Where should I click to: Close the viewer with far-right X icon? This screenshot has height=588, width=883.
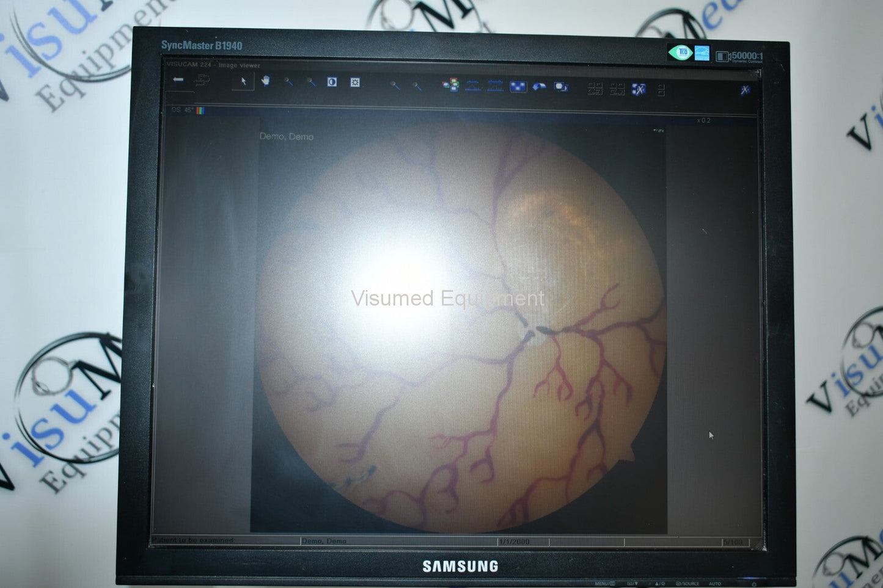coord(745,90)
